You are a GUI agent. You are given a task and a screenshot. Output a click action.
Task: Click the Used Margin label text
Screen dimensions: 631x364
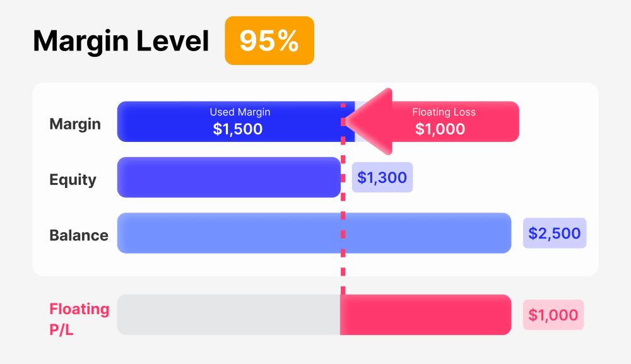(x=240, y=112)
